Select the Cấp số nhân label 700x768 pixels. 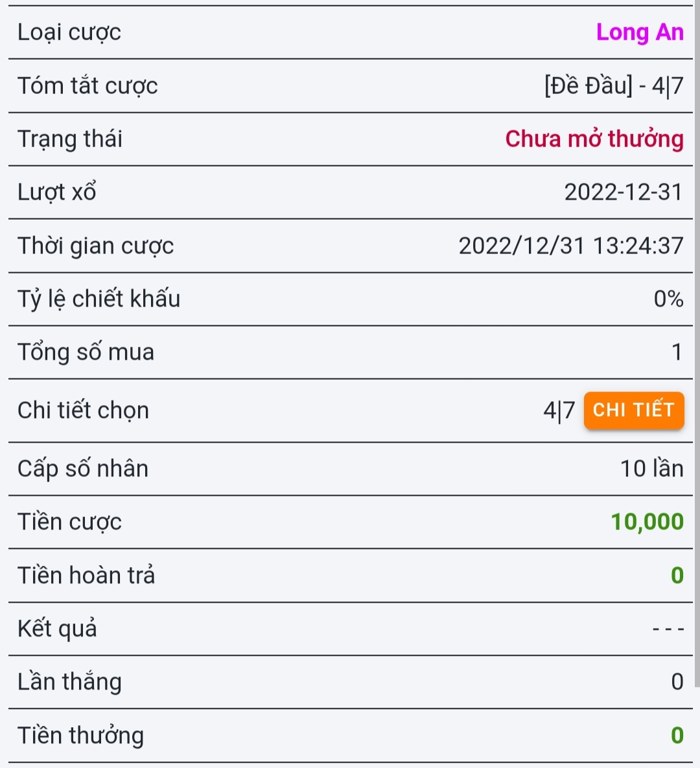coord(83,469)
